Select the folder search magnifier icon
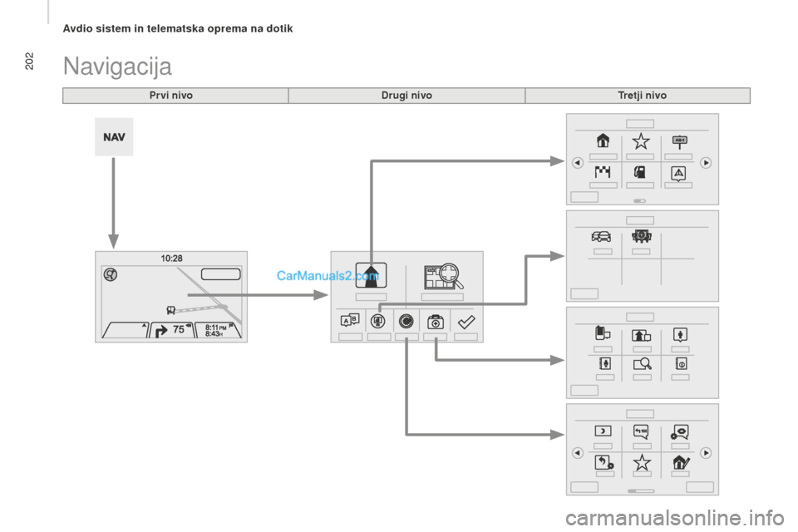This screenshot has width=798, height=532. 643,363
